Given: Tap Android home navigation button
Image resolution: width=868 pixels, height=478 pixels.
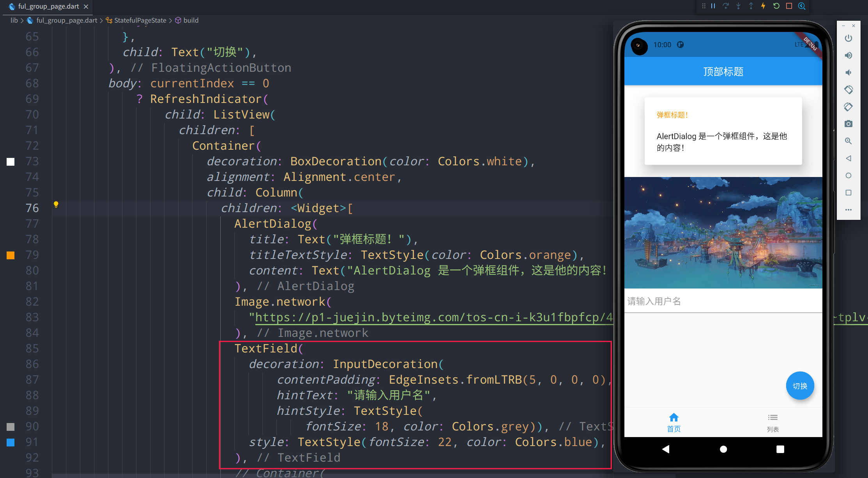Looking at the screenshot, I should [x=723, y=449].
